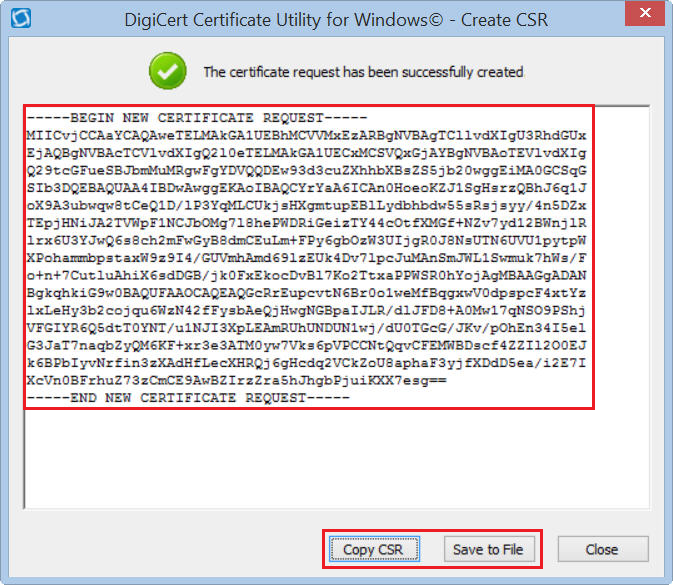The image size is (673, 585).
Task: Click the BEGIN NEW CERTIFICATE REQUEST line
Action: (197, 118)
